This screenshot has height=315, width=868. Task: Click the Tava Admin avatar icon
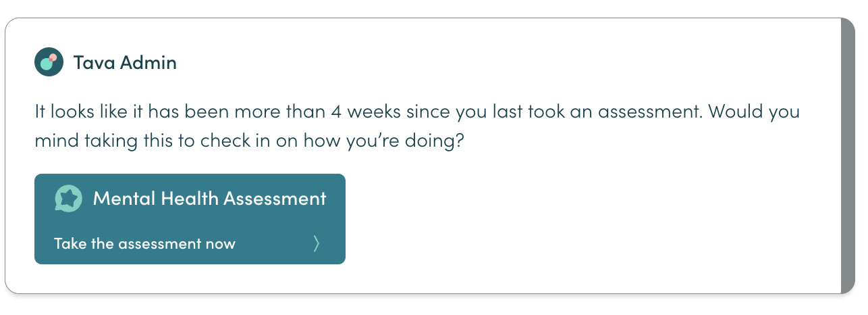(x=49, y=63)
